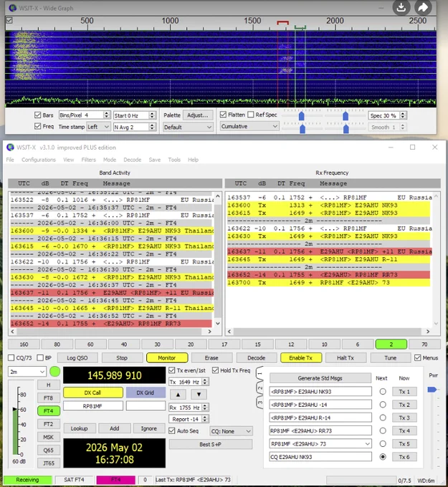Toggle the Bars checkbox in Wide Graph
Screen dimensions: 448x487
pyautogui.click(x=37, y=115)
